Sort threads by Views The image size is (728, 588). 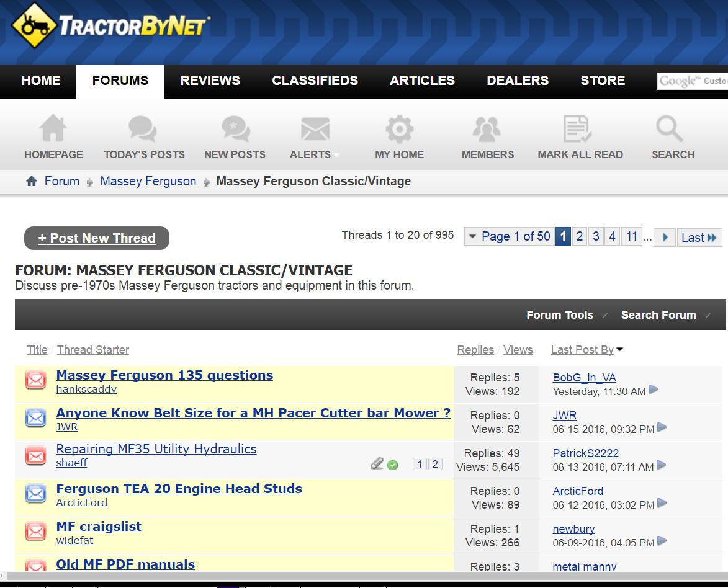(518, 349)
